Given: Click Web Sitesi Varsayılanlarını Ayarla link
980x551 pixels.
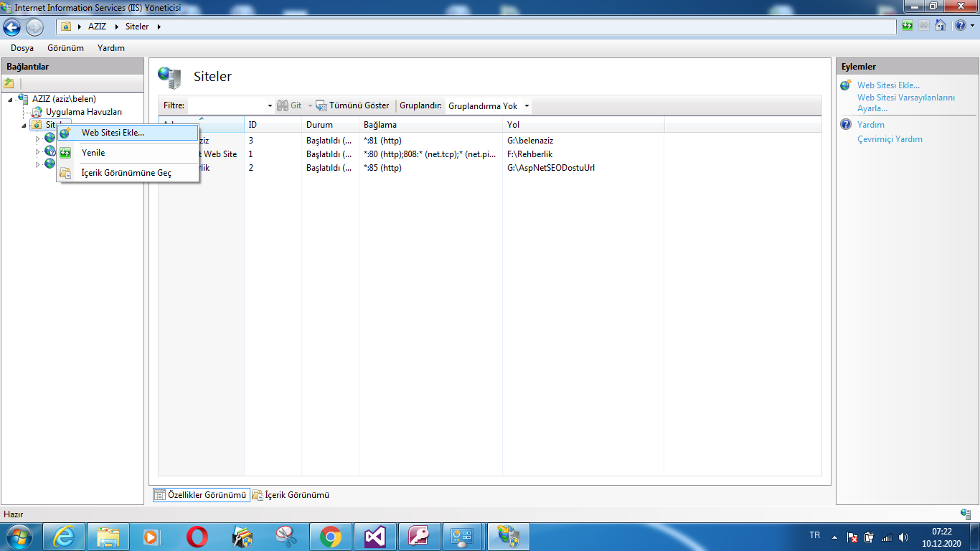Looking at the screenshot, I should coord(905,103).
